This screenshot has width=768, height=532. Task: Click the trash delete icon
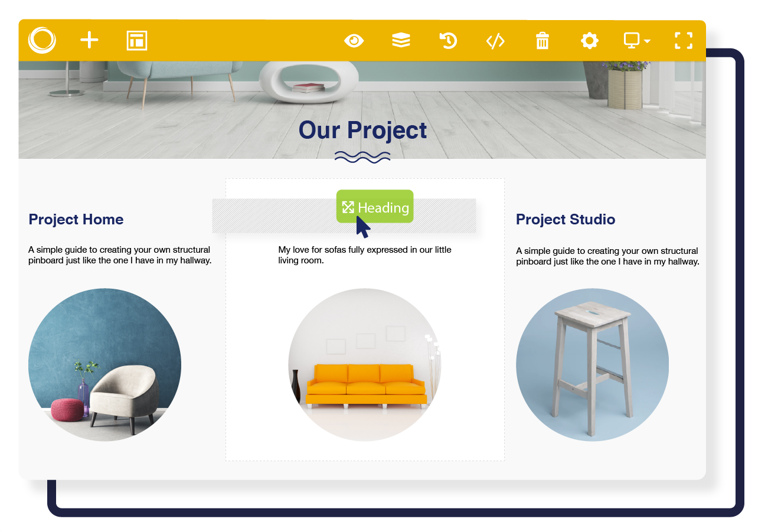tap(542, 41)
